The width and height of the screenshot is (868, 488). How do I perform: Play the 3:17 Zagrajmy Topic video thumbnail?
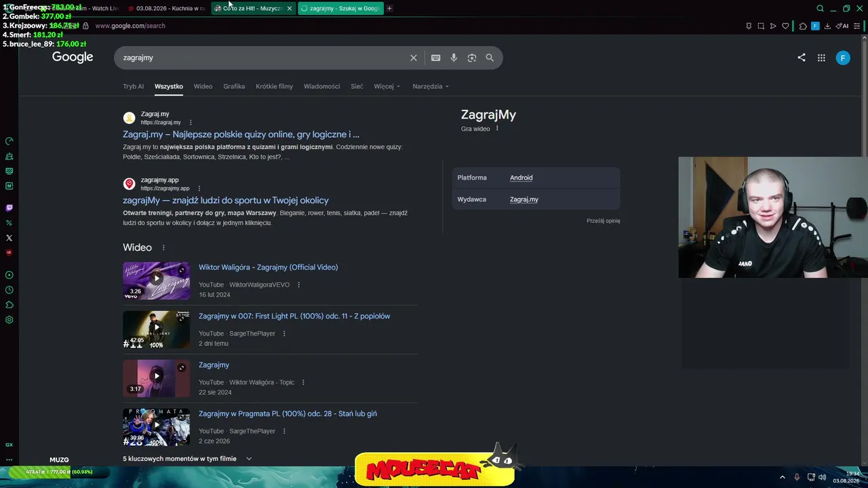coord(156,378)
